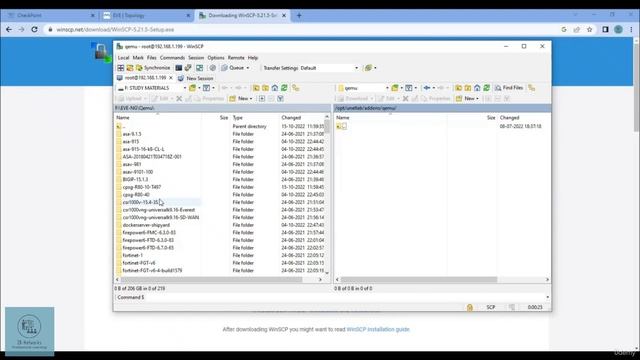
Task: Click the Synchronize button
Action: 153,68
